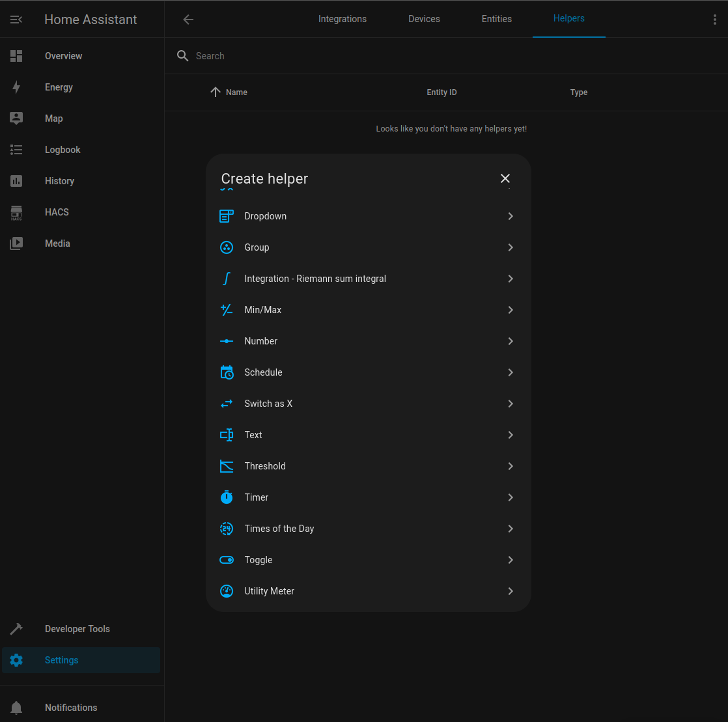Select the Number slider icon
728x722 pixels.
click(x=226, y=341)
